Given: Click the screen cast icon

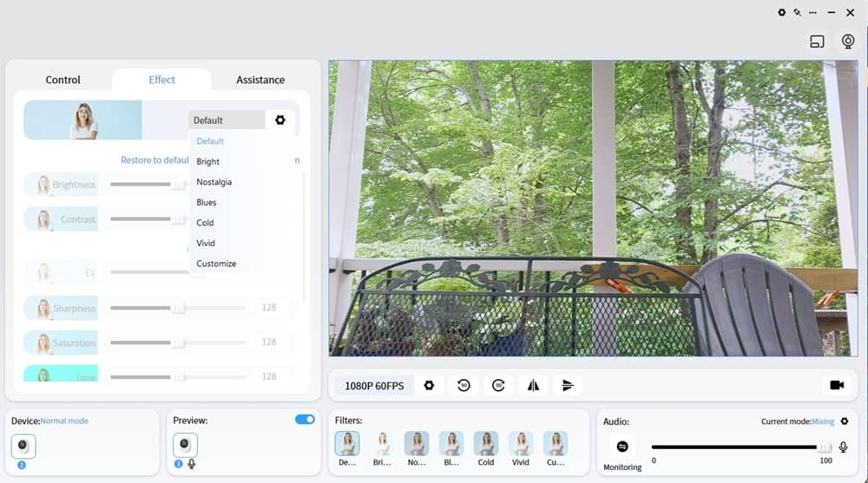Looking at the screenshot, I should (817, 42).
